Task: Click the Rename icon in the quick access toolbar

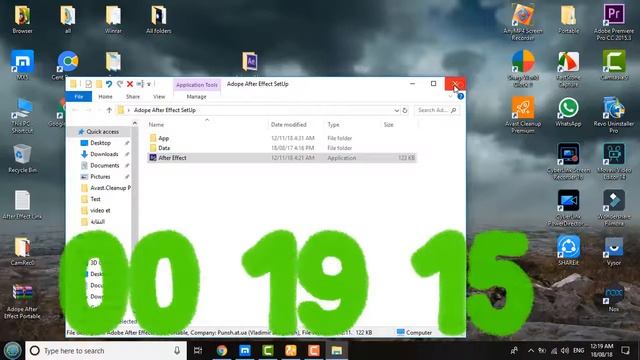Action: tap(140, 84)
